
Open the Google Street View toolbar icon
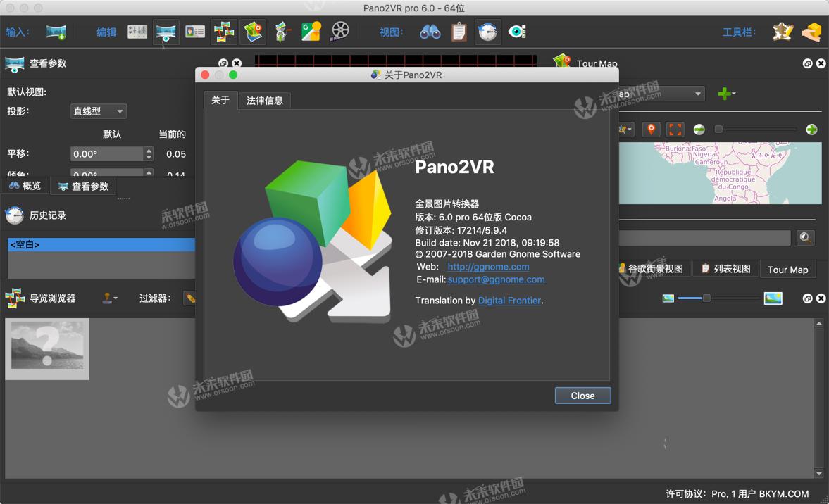coord(311,32)
